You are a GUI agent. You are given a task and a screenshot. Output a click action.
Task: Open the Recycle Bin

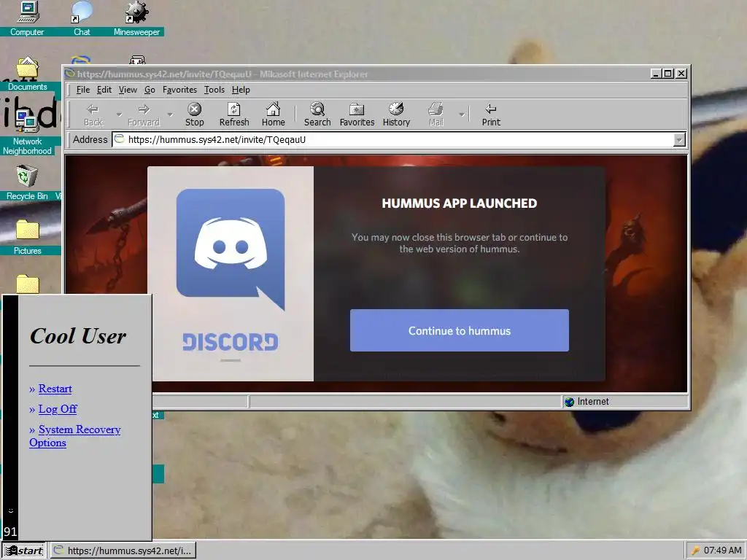click(27, 183)
